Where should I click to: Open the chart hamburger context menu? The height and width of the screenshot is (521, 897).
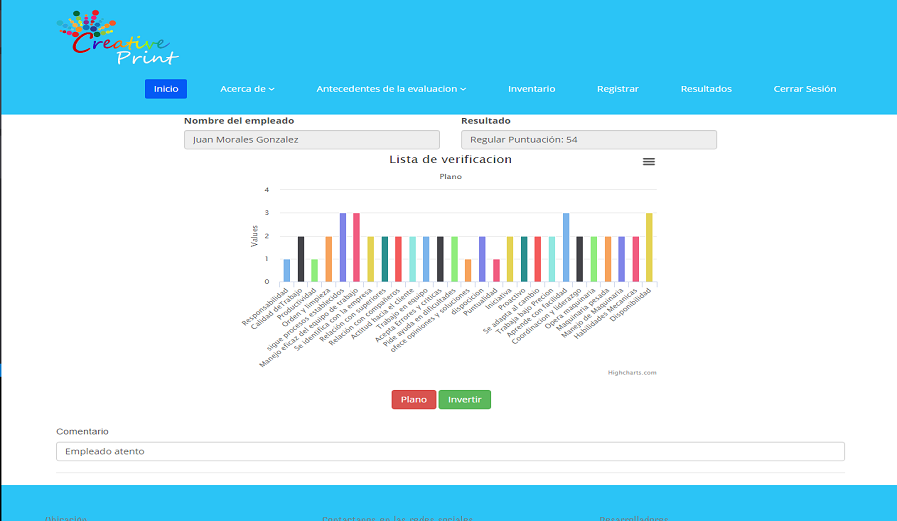coord(648,161)
